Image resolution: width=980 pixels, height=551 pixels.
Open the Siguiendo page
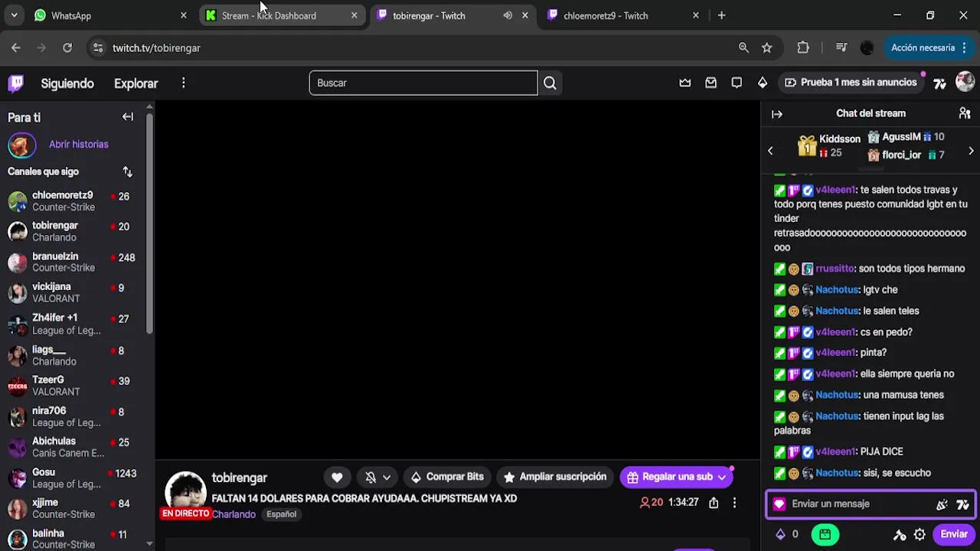click(67, 83)
